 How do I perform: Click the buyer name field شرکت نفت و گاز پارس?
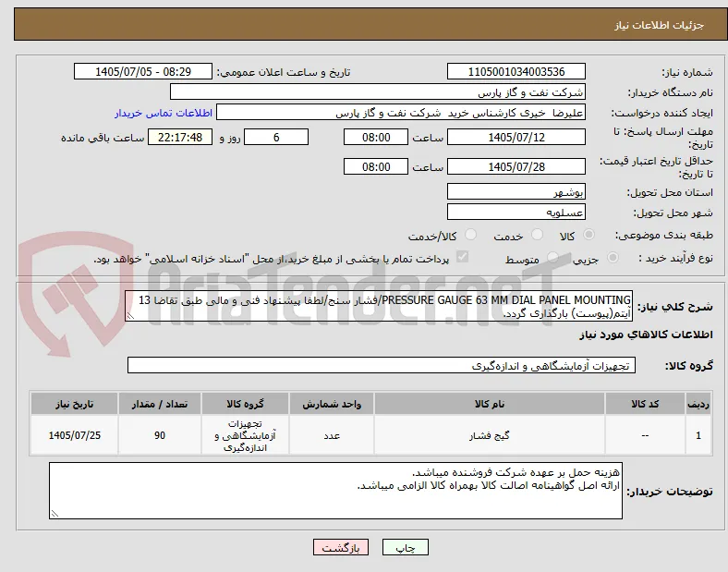tap(378, 91)
